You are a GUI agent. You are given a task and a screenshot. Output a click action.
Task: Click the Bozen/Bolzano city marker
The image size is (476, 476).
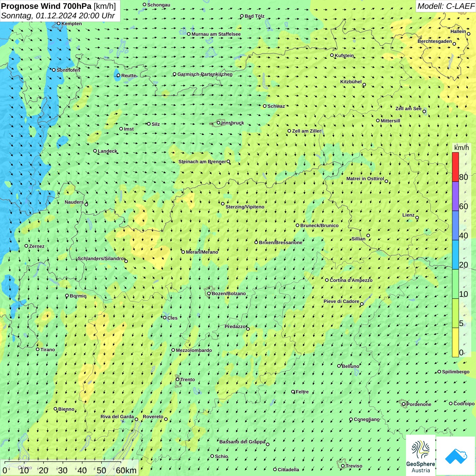[209, 293]
